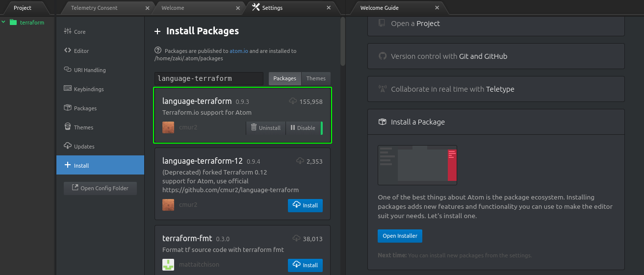Close the Settings tab
This screenshot has width=644, height=275.
click(328, 8)
